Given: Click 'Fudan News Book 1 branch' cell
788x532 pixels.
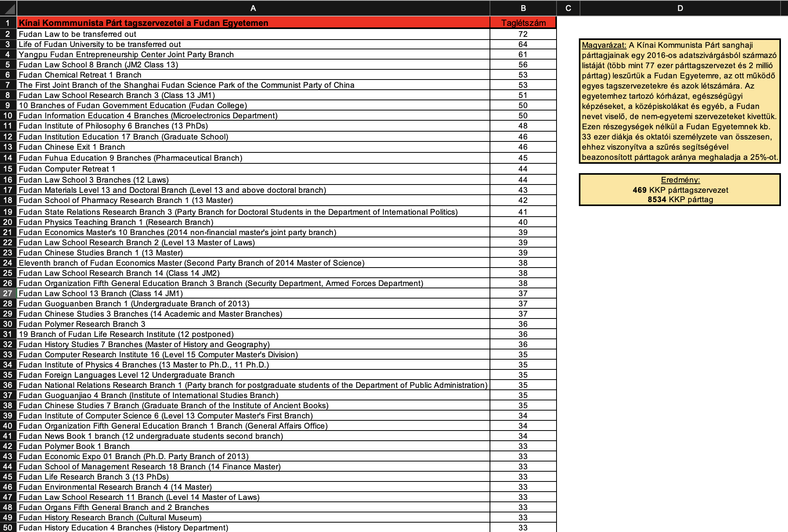Looking at the screenshot, I should (253, 436).
